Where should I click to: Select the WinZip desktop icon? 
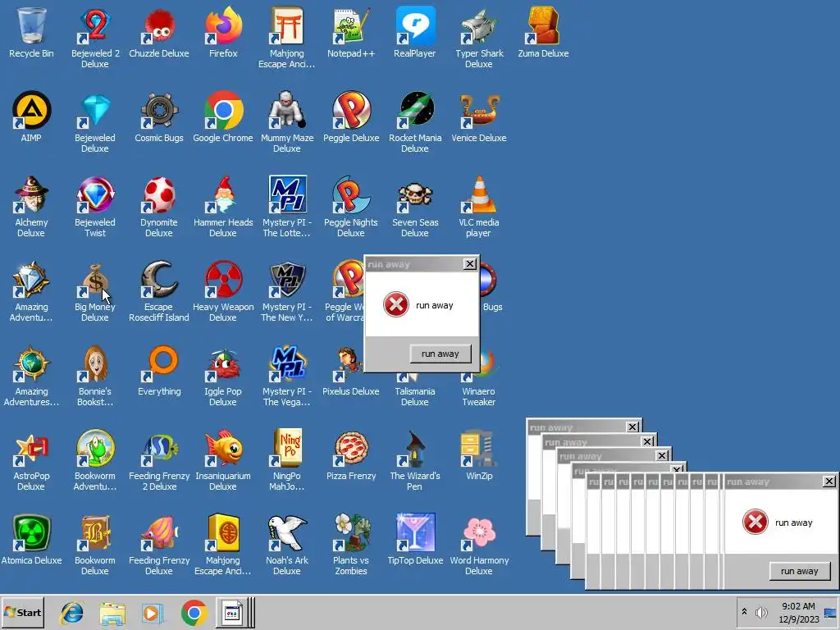click(479, 449)
